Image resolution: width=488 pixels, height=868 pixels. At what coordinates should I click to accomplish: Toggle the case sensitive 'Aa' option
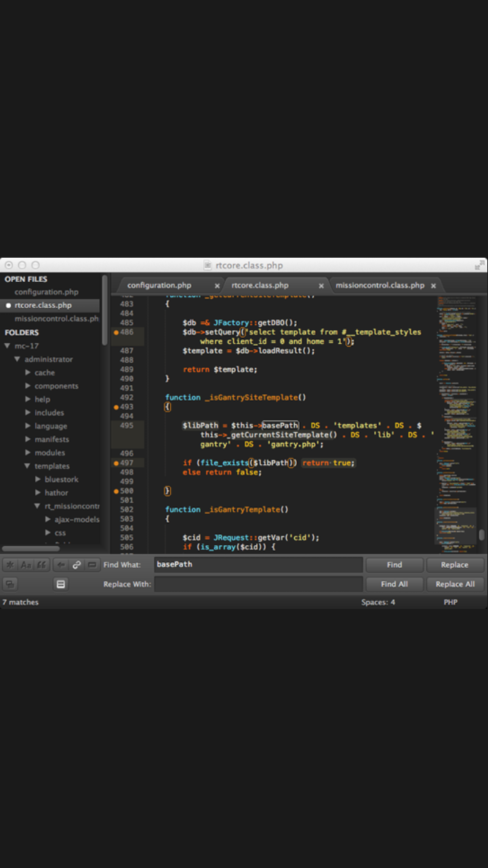click(x=26, y=565)
